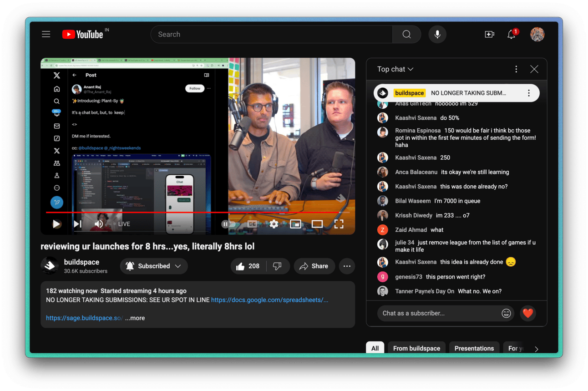The image size is (588, 391).
Task: Open the YouTube hamburger guide menu
Action: coord(46,34)
